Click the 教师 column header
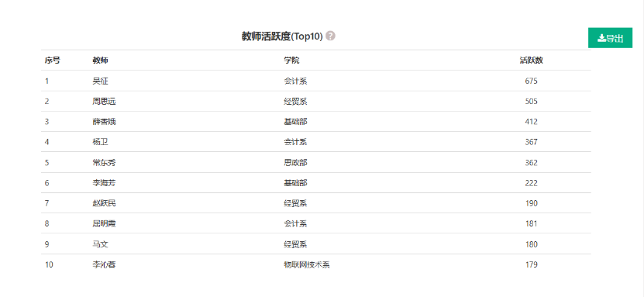644x297 pixels. click(x=100, y=60)
